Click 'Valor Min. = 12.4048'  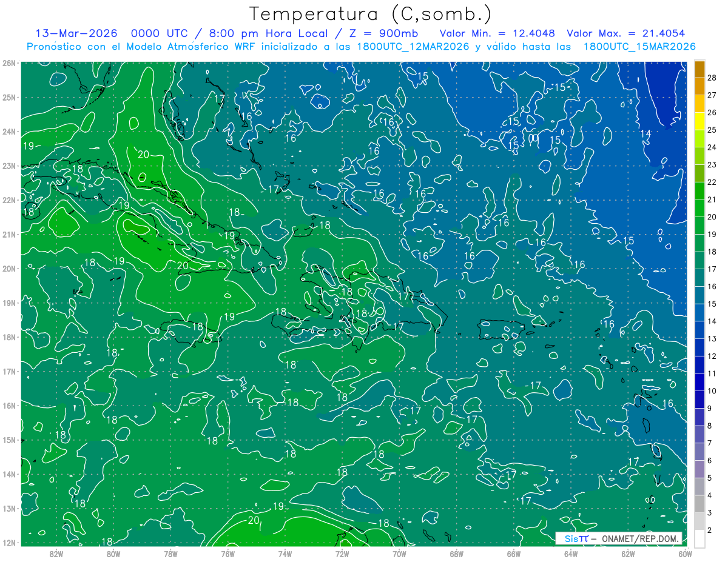[497, 33]
